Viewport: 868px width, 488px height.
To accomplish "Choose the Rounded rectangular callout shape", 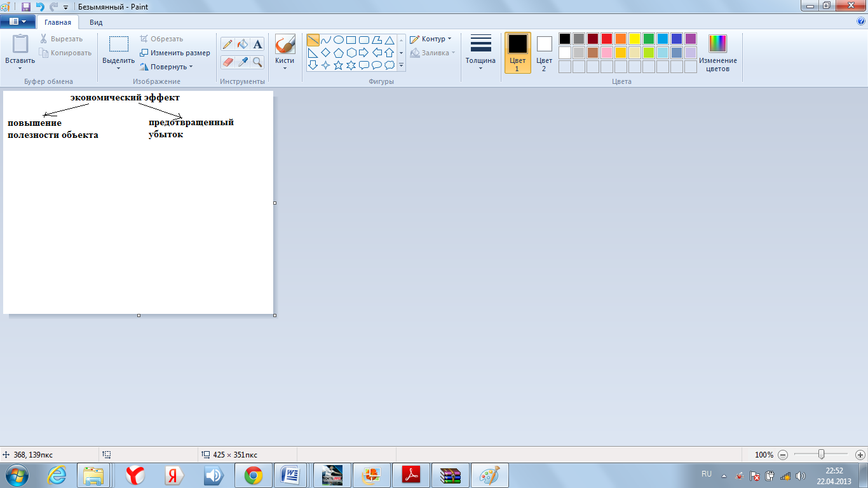I will tap(364, 65).
